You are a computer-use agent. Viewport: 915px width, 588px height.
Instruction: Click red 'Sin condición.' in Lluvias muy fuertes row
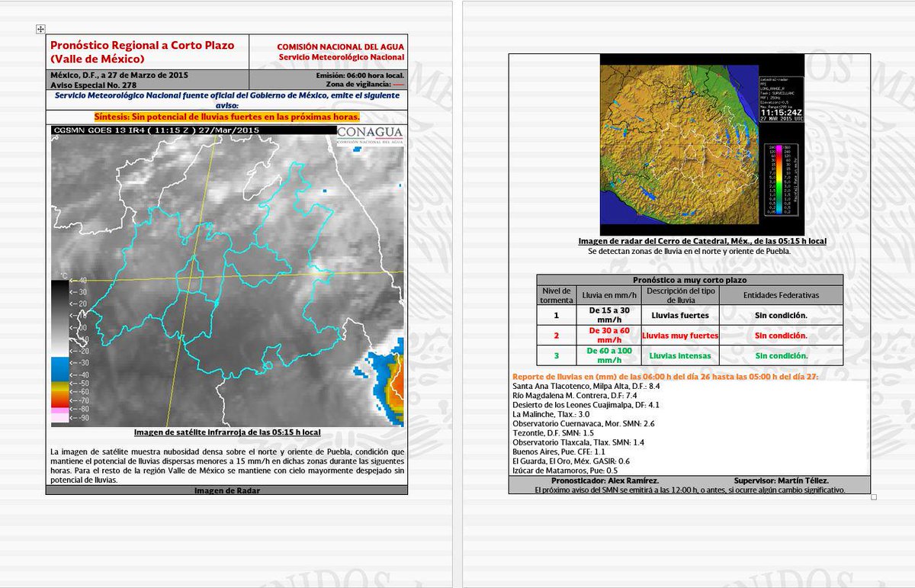781,335
